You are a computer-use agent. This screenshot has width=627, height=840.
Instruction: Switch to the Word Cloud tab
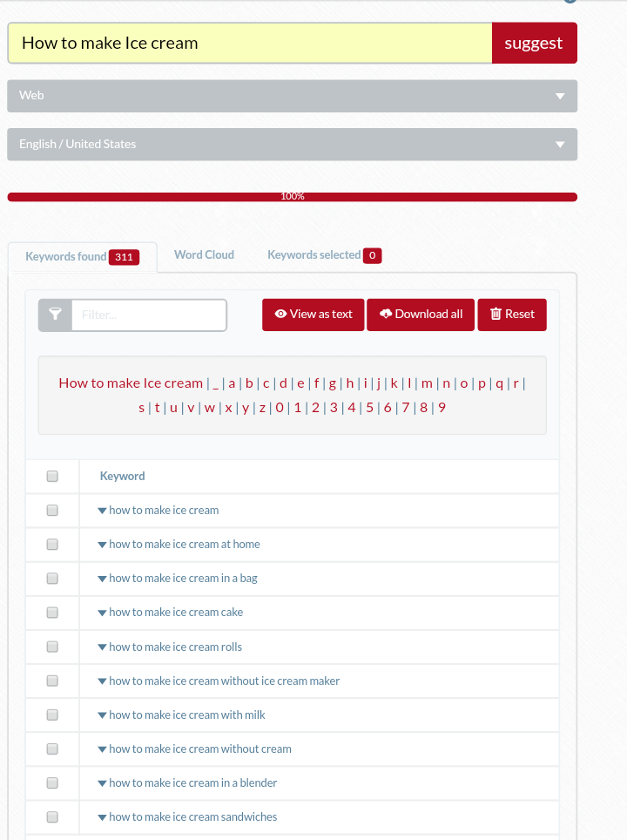click(204, 254)
